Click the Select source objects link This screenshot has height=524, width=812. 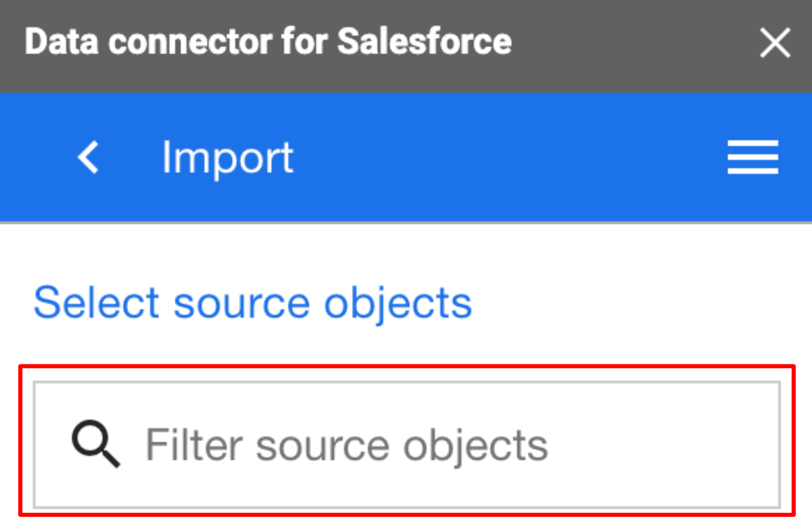(252, 302)
